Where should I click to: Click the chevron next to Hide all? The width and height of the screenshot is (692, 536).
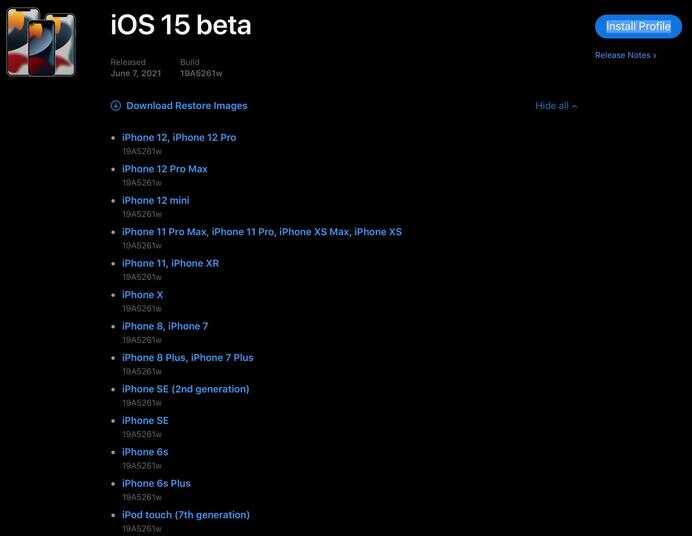pyautogui.click(x=574, y=106)
